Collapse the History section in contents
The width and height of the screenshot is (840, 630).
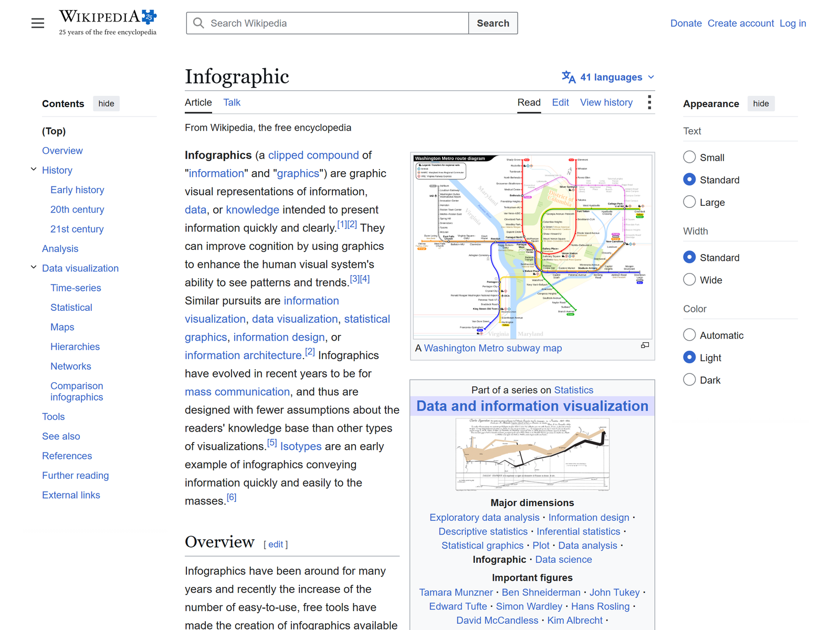coord(34,170)
